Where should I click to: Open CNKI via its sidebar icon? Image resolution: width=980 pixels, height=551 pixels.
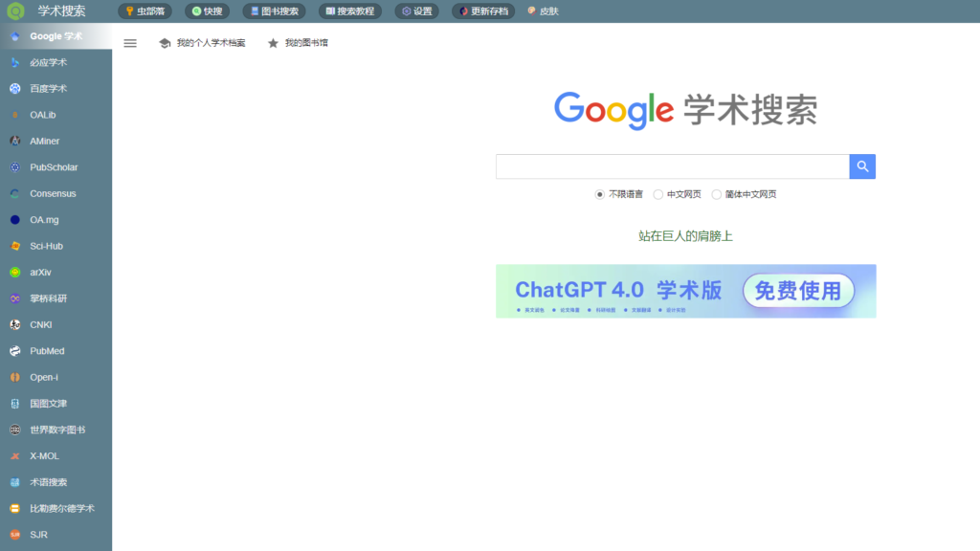pyautogui.click(x=15, y=325)
